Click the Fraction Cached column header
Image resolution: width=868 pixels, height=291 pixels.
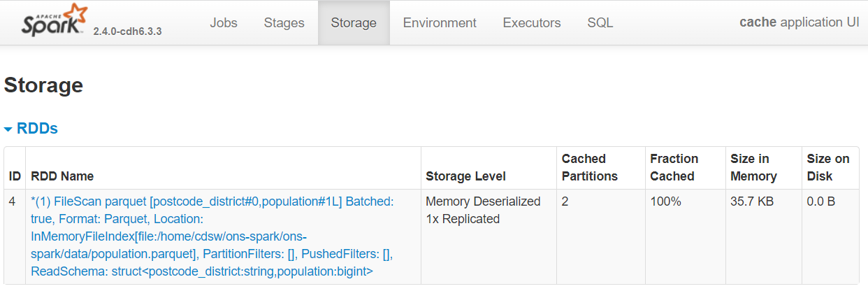674,167
